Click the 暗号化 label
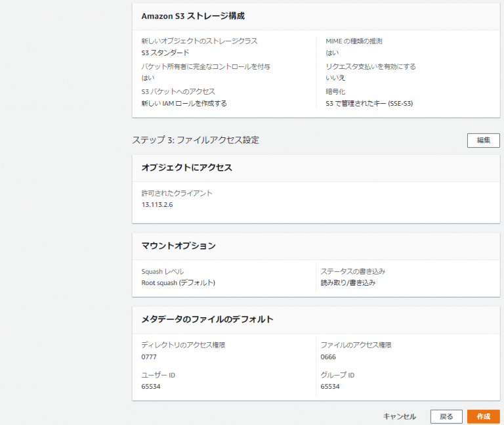Viewport: 504px width, 425px height. pyautogui.click(x=335, y=92)
